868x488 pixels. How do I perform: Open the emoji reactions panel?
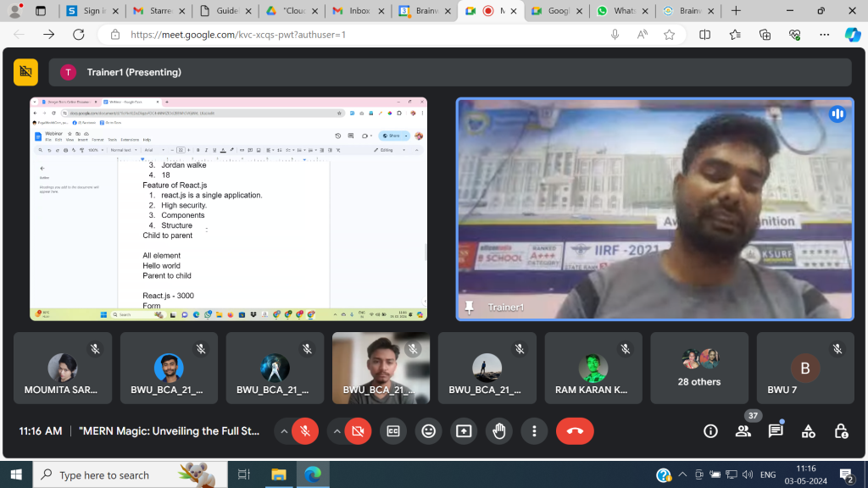click(x=428, y=431)
